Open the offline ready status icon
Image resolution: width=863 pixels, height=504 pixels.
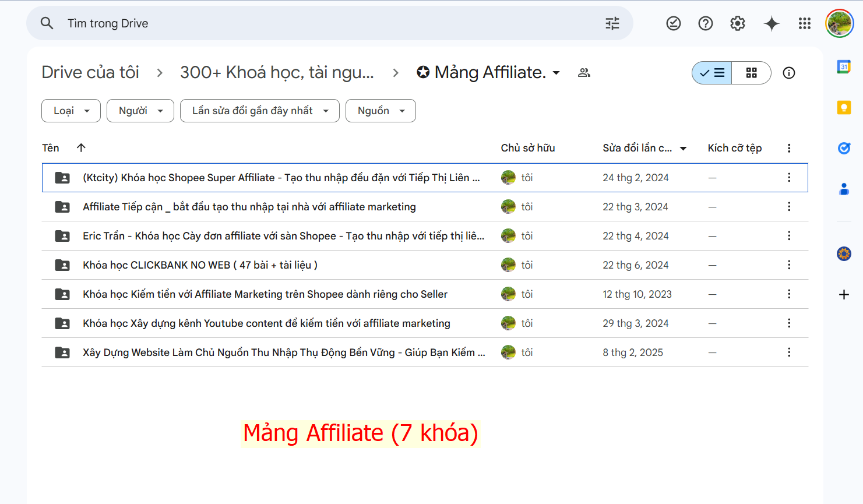[674, 23]
